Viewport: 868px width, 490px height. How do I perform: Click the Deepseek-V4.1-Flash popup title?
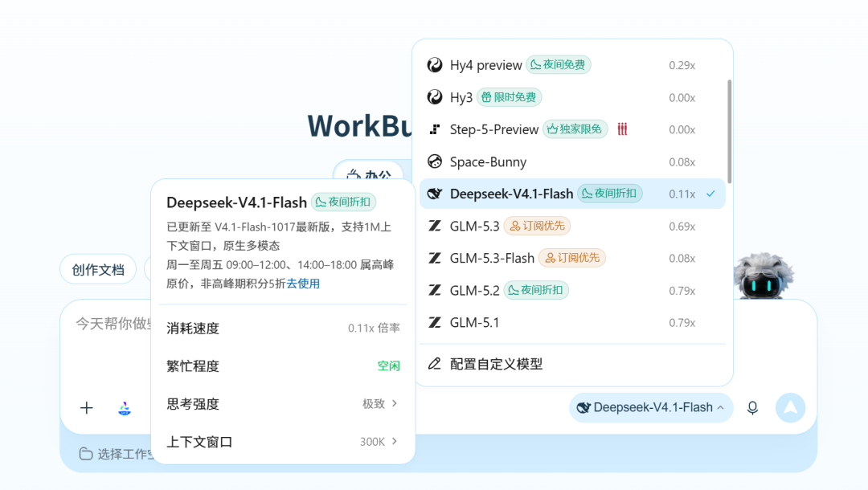[x=236, y=202]
